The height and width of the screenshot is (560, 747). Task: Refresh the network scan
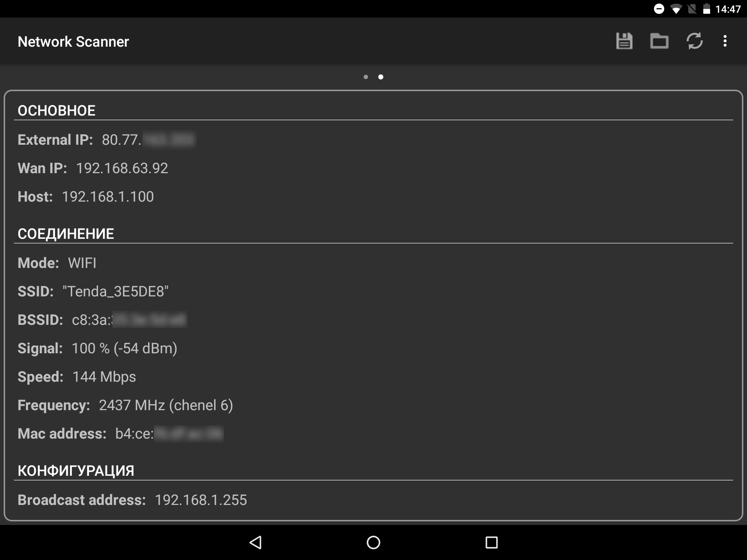tap(694, 41)
